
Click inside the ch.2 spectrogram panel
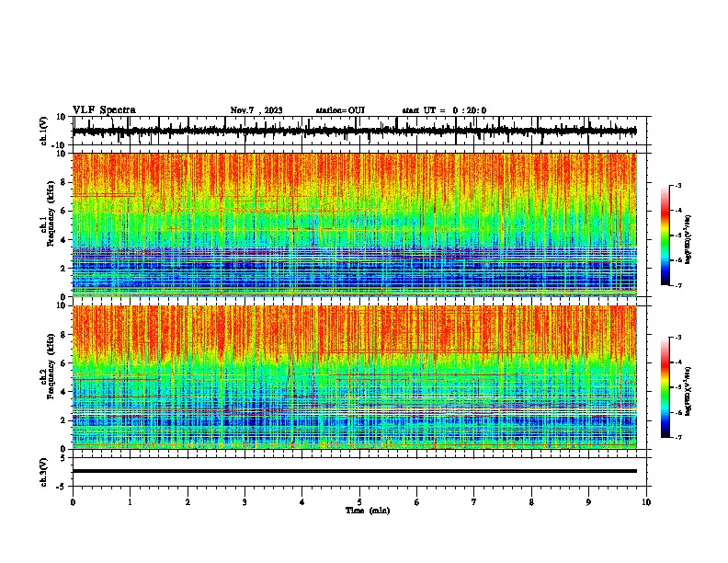(354, 377)
